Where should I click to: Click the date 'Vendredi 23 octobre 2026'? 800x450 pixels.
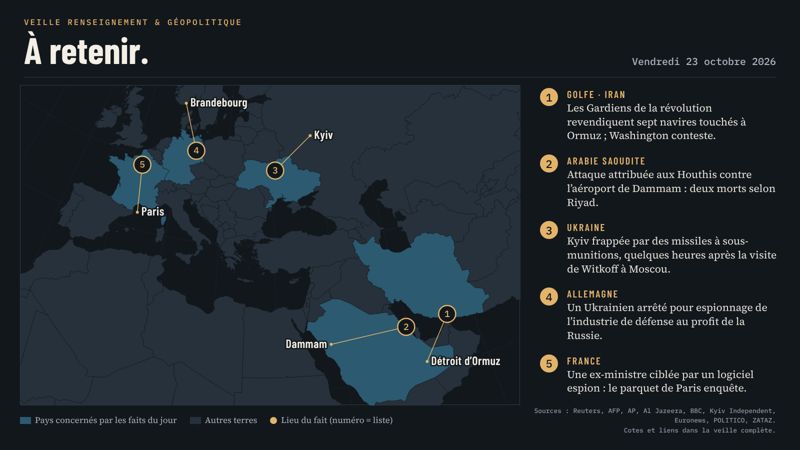pyautogui.click(x=704, y=62)
